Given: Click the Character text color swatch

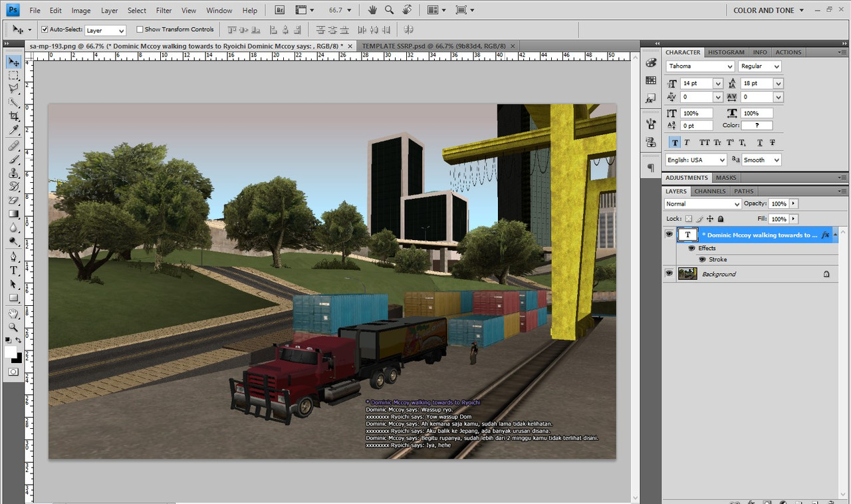Looking at the screenshot, I should [x=757, y=126].
